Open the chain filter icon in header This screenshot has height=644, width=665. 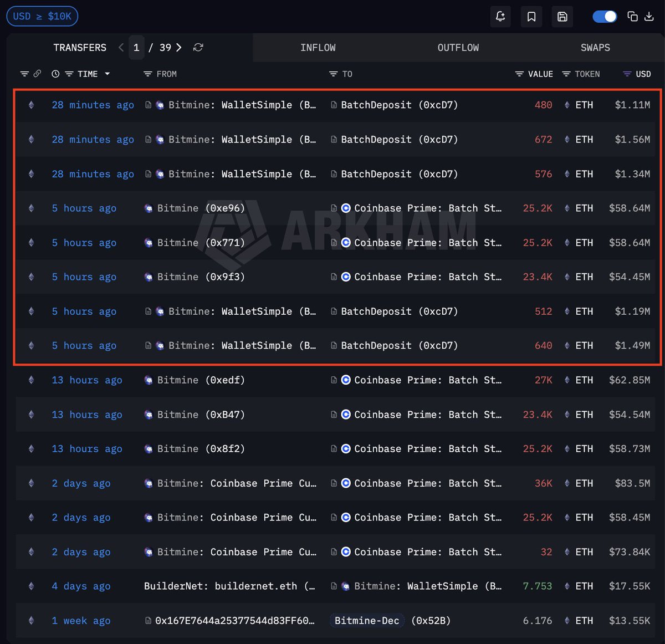point(24,74)
